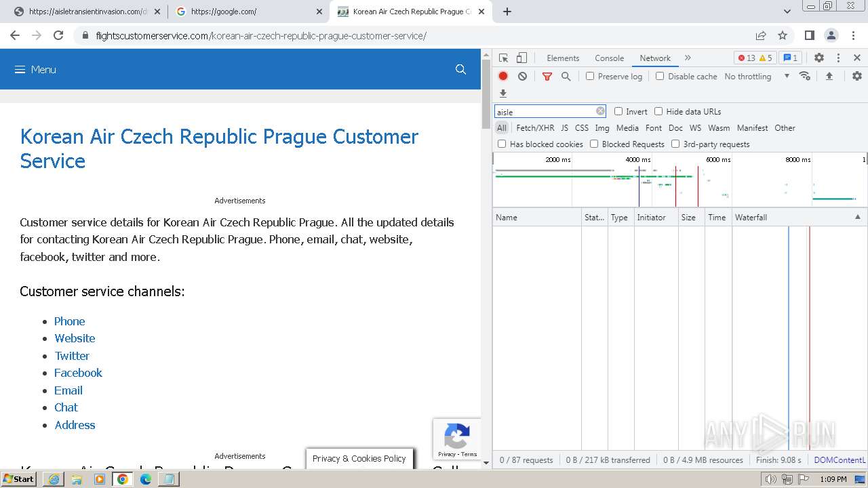The height and width of the screenshot is (488, 868).
Task: Activate DevTools inspect element picker
Action: [503, 58]
